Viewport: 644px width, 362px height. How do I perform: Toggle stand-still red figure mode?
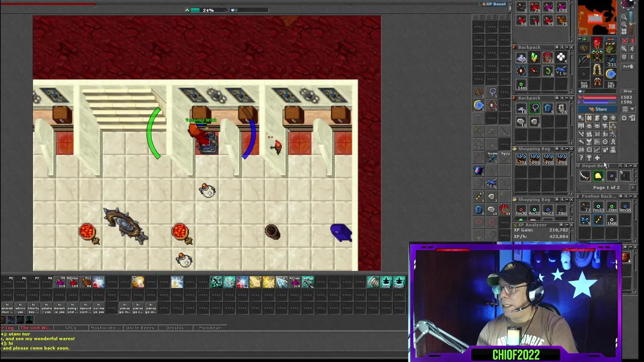tap(632, 41)
